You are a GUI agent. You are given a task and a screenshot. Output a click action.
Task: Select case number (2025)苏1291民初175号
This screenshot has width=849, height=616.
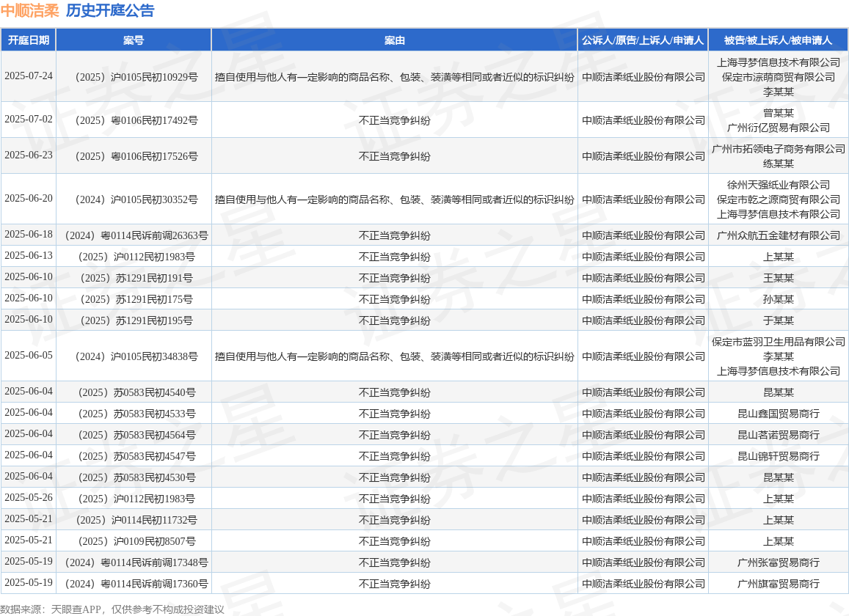[x=134, y=298]
